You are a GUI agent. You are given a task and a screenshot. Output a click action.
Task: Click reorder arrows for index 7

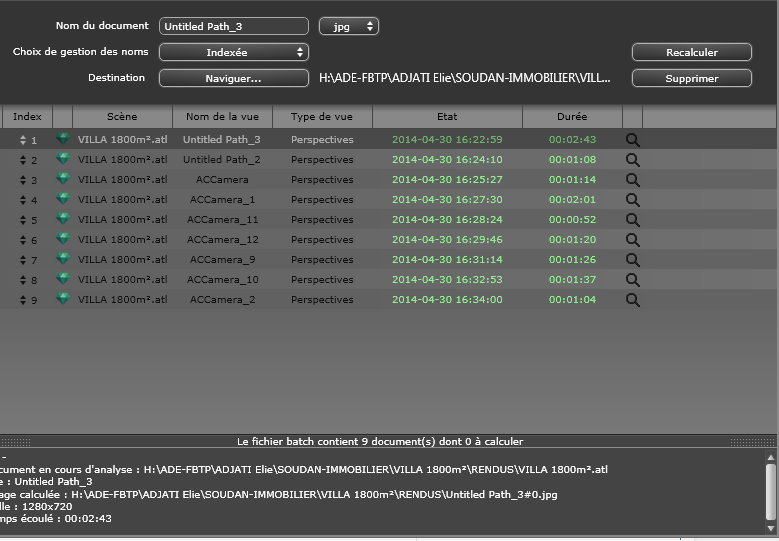point(23,260)
